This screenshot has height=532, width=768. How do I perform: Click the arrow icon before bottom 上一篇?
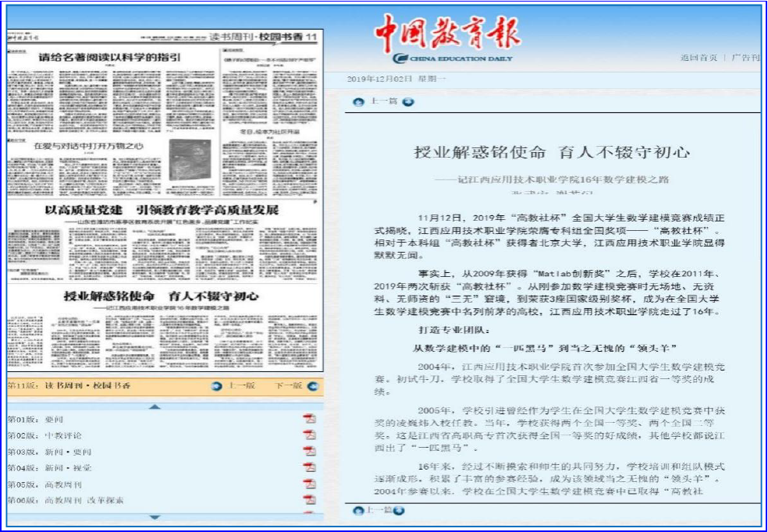358,510
